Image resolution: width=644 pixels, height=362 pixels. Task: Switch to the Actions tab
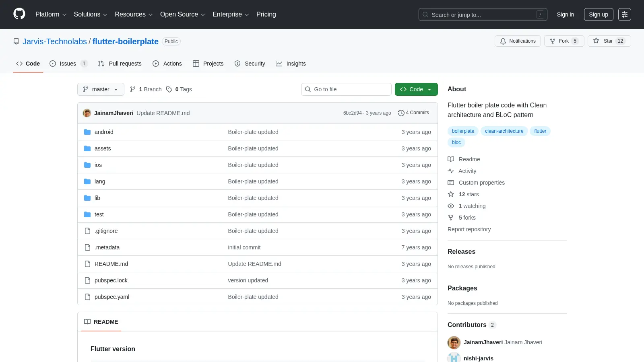[167, 64]
